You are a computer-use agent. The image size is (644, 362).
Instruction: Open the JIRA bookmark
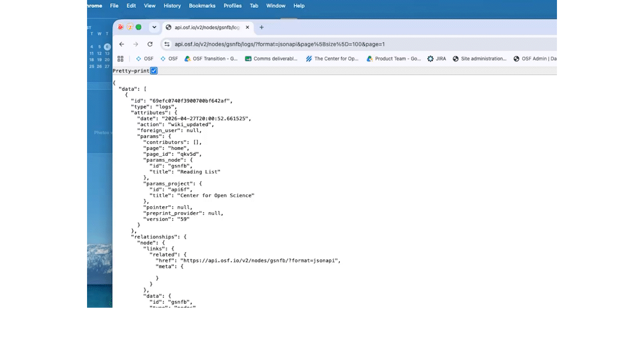pyautogui.click(x=437, y=59)
